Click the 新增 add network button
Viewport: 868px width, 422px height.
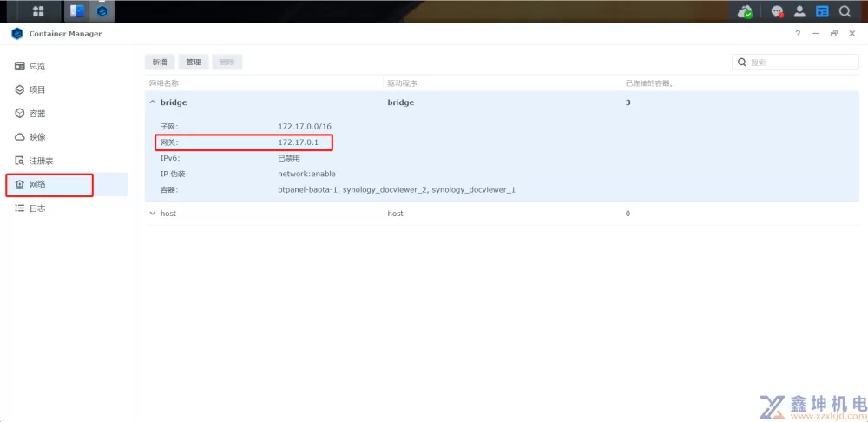click(160, 62)
